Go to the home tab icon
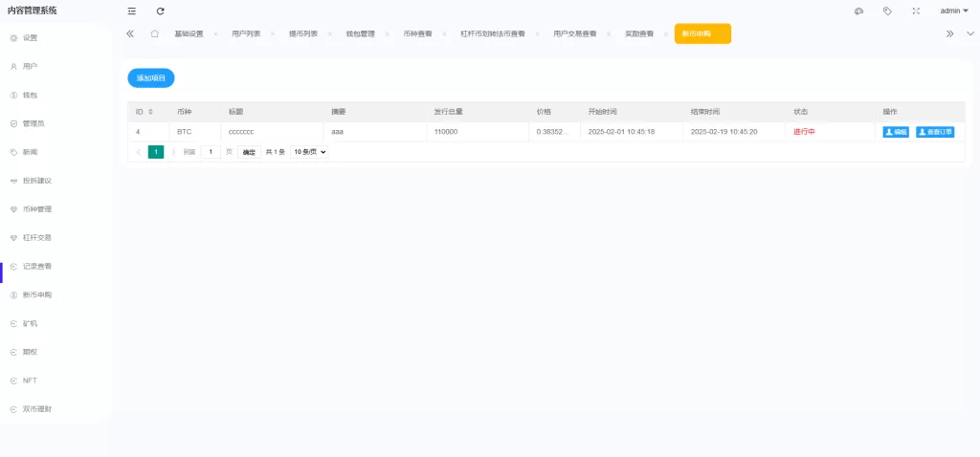This screenshot has height=457, width=980. (x=154, y=33)
